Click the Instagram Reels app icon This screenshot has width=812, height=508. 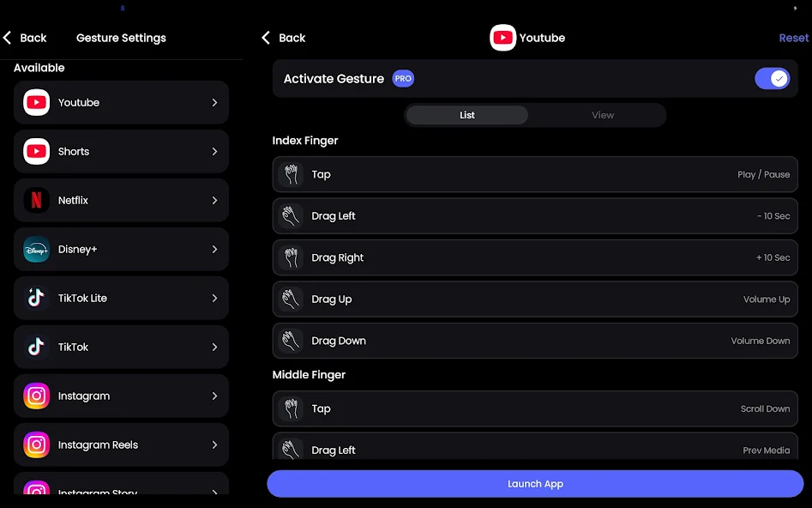[x=36, y=445]
